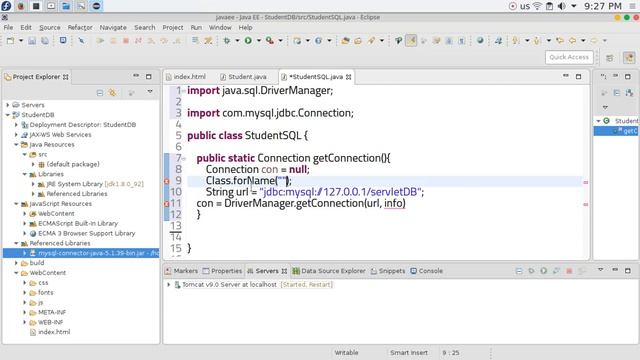Click the volume icon in the system tray
Screen dimensions: 640x360
(562, 6)
